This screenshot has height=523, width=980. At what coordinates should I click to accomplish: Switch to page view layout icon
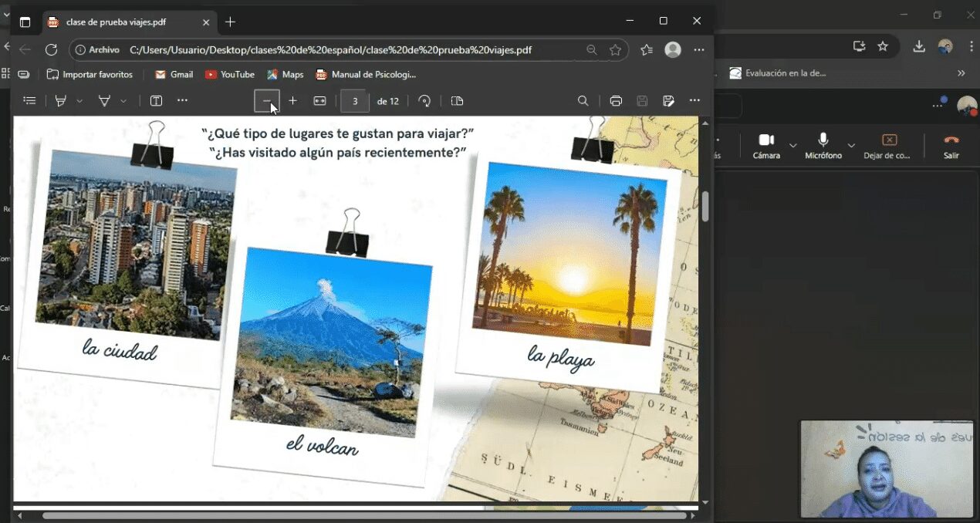[457, 101]
